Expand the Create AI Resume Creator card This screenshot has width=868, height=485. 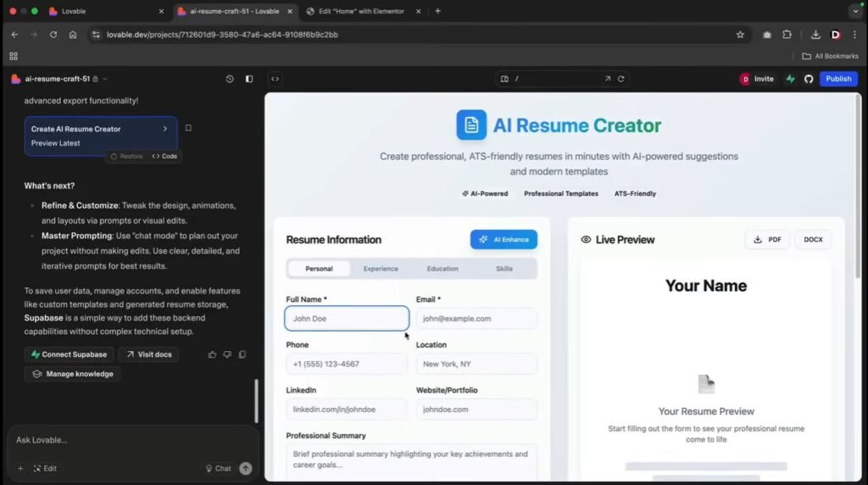(x=165, y=128)
